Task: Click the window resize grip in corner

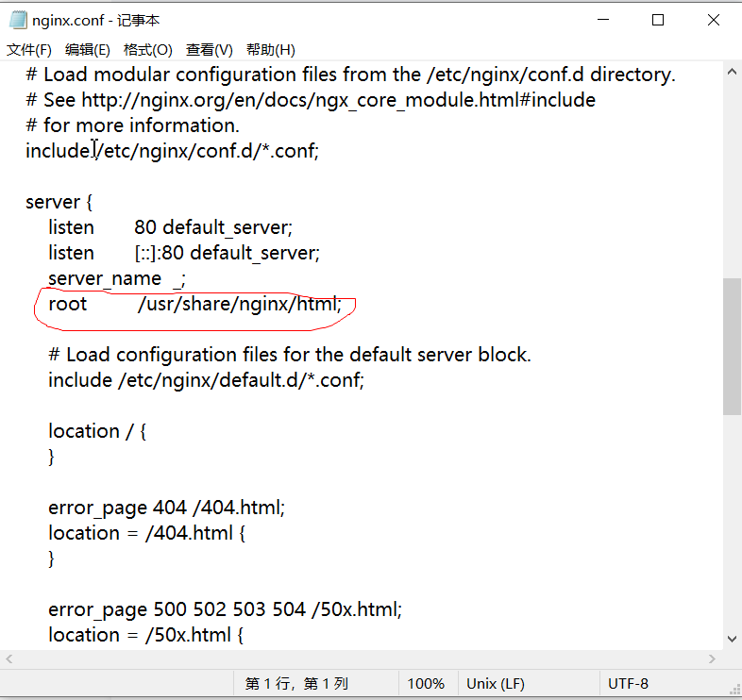Action: click(x=734, y=692)
